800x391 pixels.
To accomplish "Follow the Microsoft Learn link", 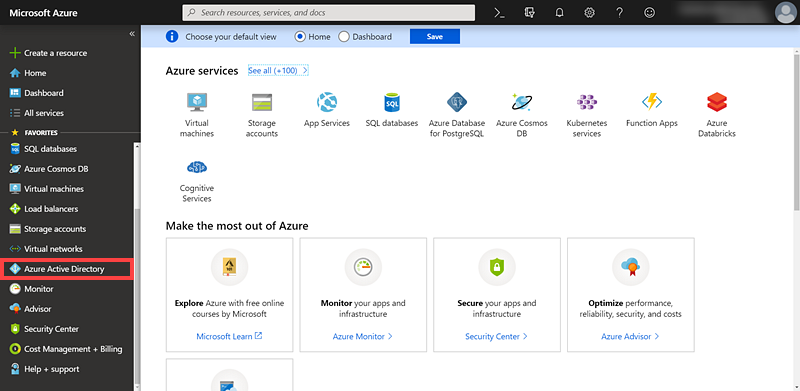I will click(229, 336).
